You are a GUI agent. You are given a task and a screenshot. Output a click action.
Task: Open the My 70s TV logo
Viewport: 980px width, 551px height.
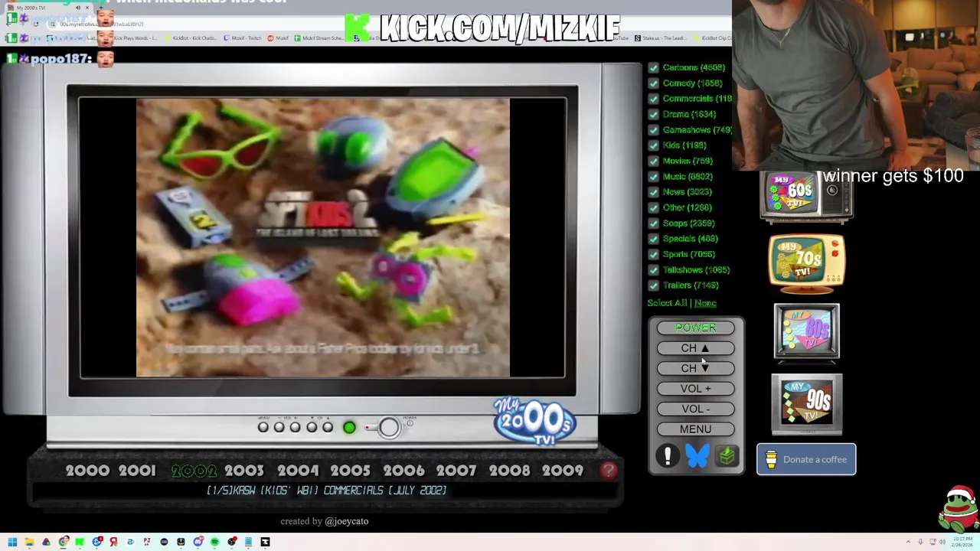click(806, 264)
